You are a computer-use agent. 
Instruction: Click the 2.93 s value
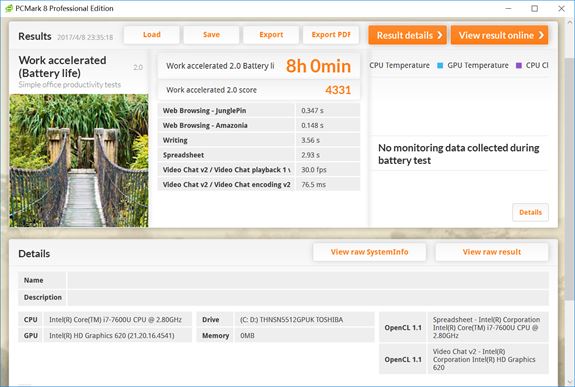(x=310, y=155)
